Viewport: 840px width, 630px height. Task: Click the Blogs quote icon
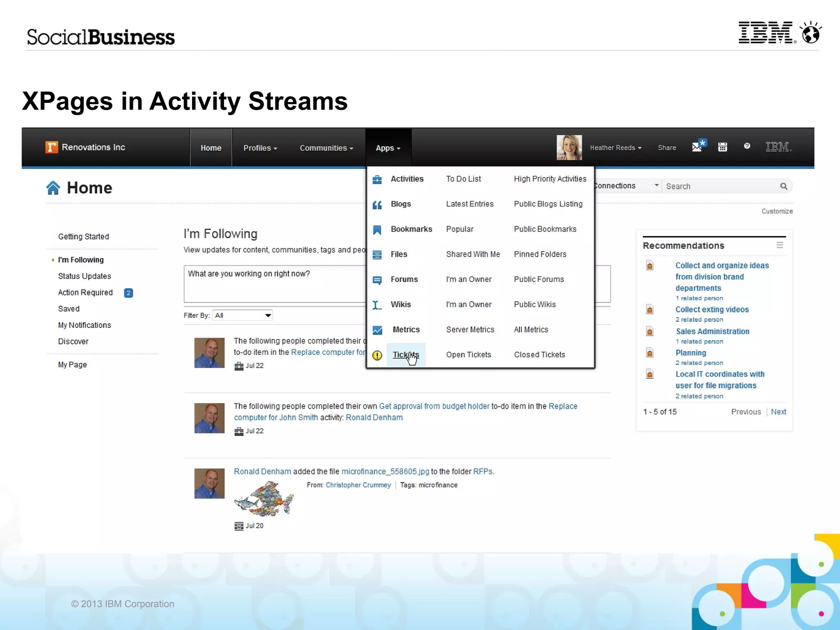click(x=377, y=205)
